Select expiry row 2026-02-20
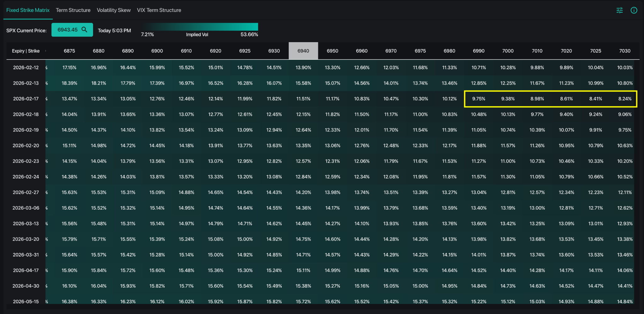Screen dimensions: 644x314 coord(26,145)
